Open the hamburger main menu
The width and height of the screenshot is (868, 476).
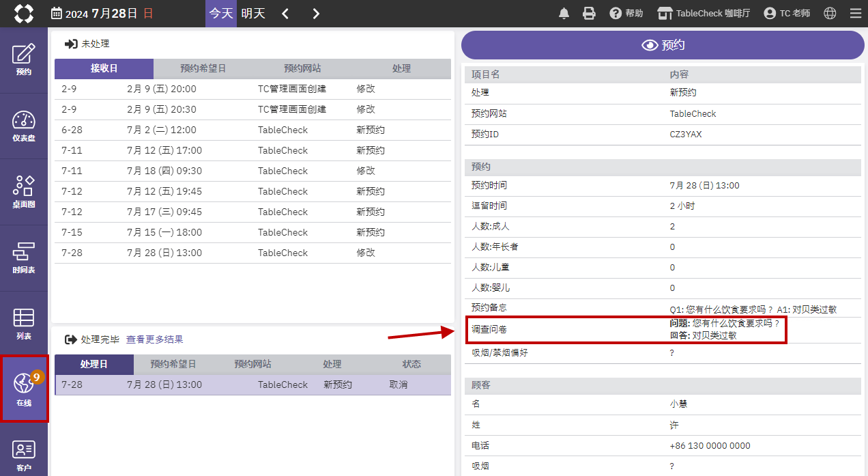(x=855, y=14)
